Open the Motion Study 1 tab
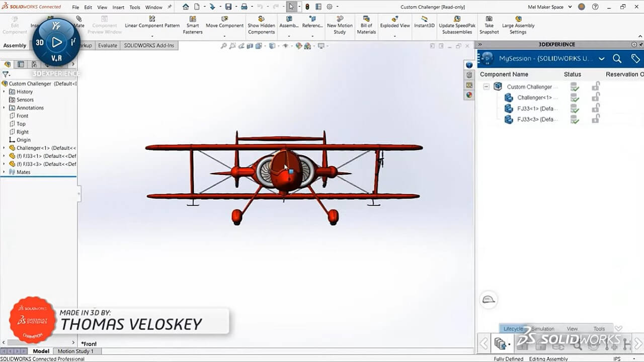The image size is (644, 362). click(x=75, y=351)
